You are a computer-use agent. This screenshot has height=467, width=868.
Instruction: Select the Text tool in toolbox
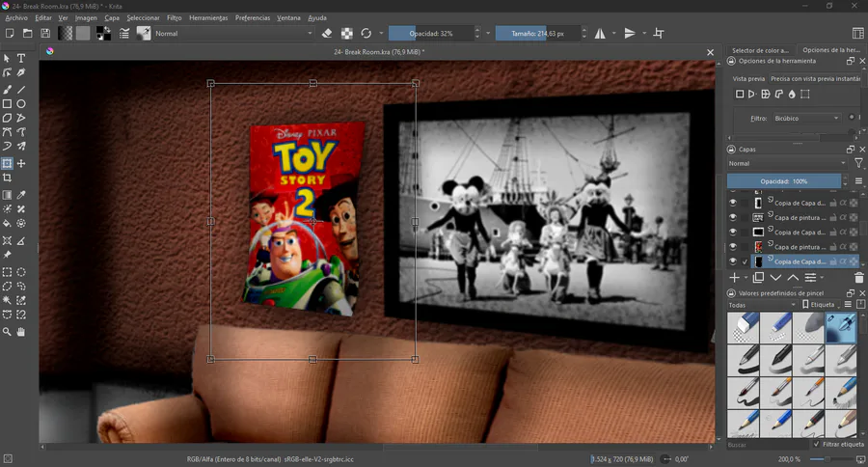click(21, 59)
